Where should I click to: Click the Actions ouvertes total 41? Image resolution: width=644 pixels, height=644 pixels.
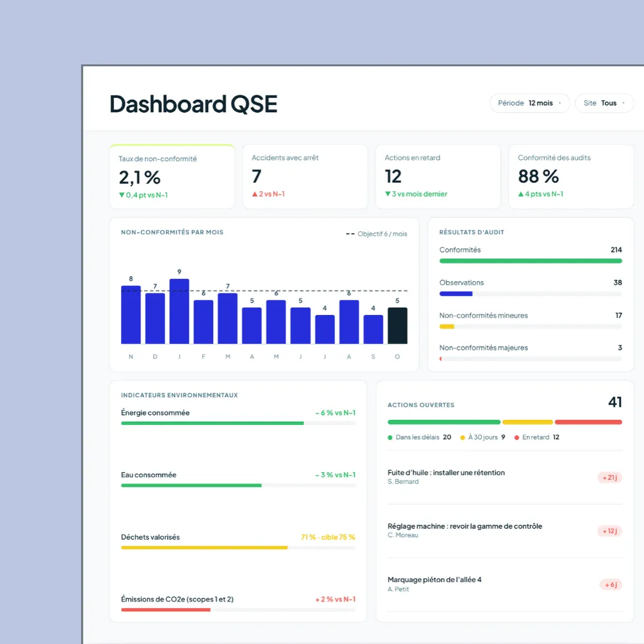pyautogui.click(x=615, y=402)
